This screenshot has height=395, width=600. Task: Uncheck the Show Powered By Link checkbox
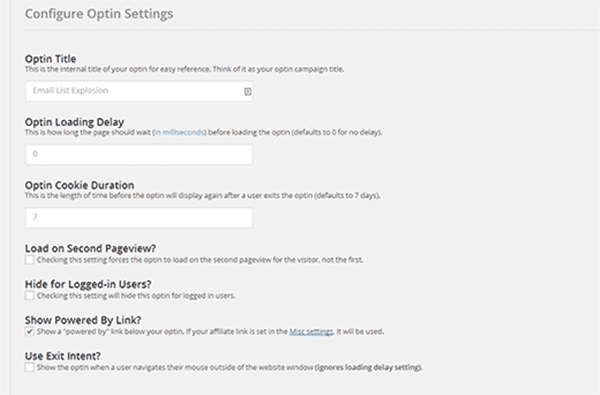coord(29,331)
